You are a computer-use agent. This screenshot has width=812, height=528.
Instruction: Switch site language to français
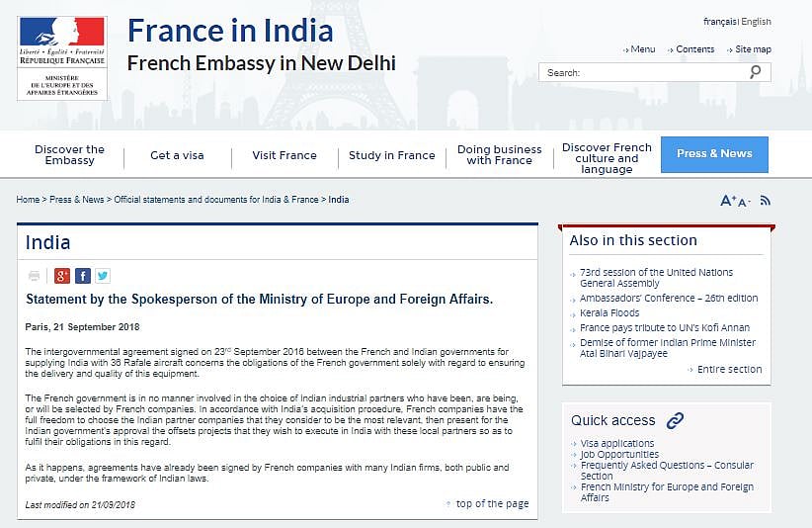click(x=719, y=22)
